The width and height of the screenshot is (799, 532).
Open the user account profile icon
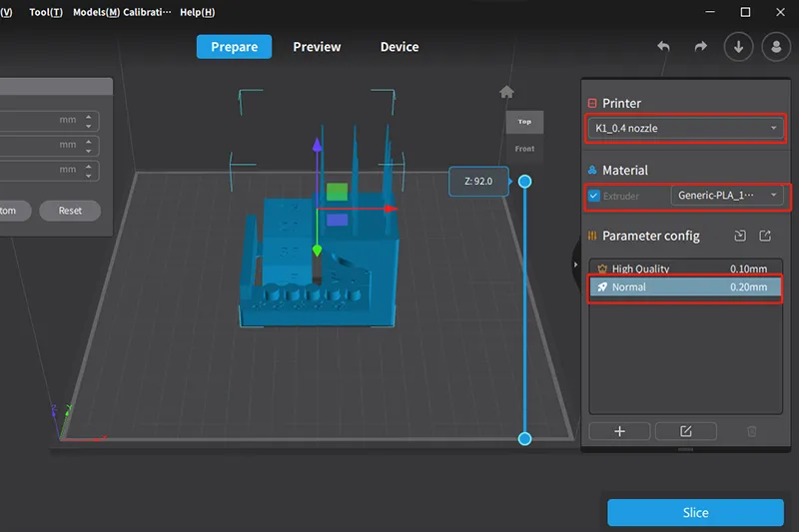point(775,47)
